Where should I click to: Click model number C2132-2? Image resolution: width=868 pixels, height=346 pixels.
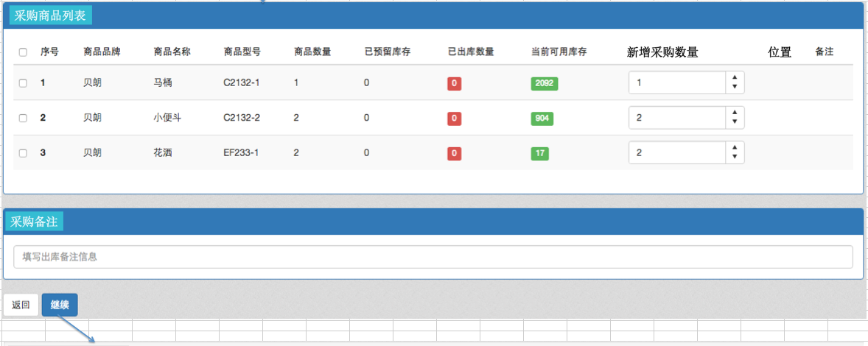tap(242, 118)
